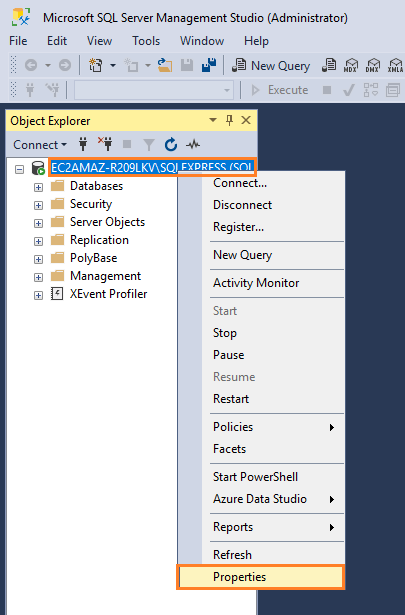Open Activity Monitor from the context menu
Image resolution: width=405 pixels, height=615 pixels.
pos(262,283)
